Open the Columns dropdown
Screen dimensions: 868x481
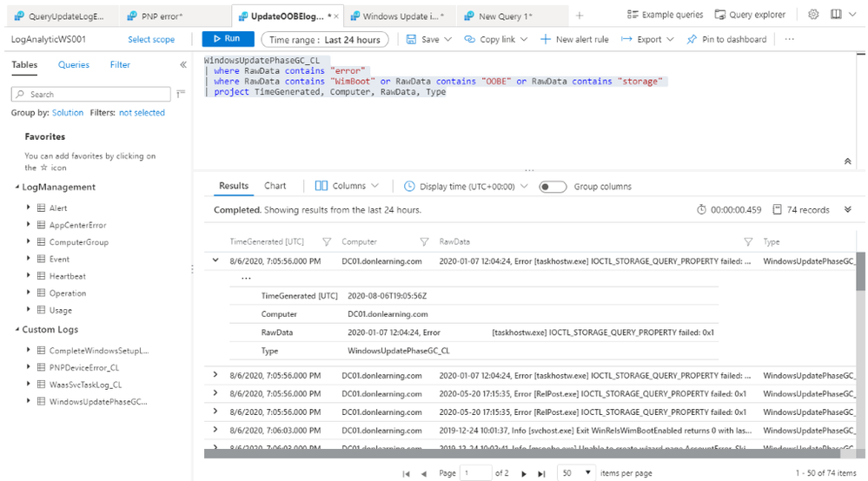point(347,186)
